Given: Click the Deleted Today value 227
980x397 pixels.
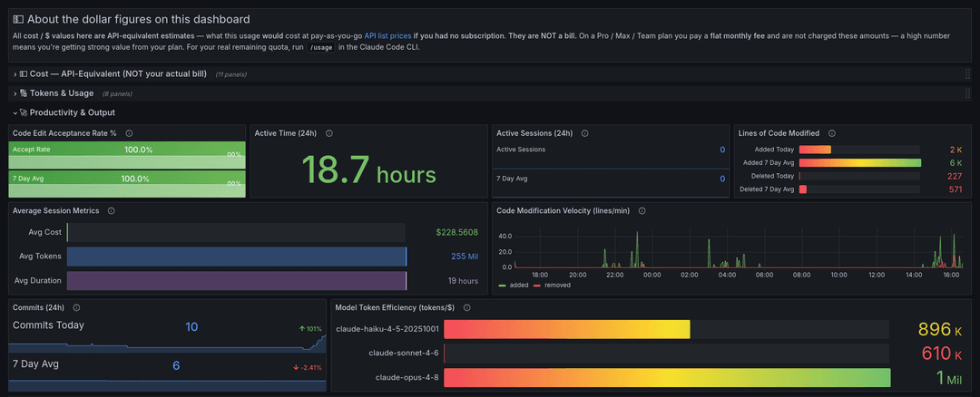Looking at the screenshot, I should pyautogui.click(x=955, y=176).
